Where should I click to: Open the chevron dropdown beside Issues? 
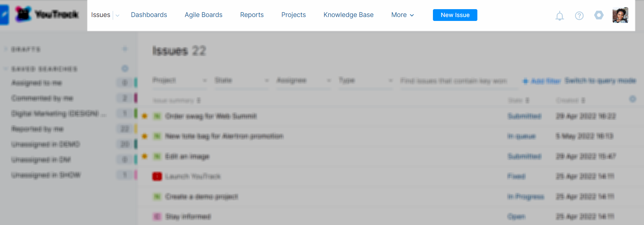(x=118, y=15)
